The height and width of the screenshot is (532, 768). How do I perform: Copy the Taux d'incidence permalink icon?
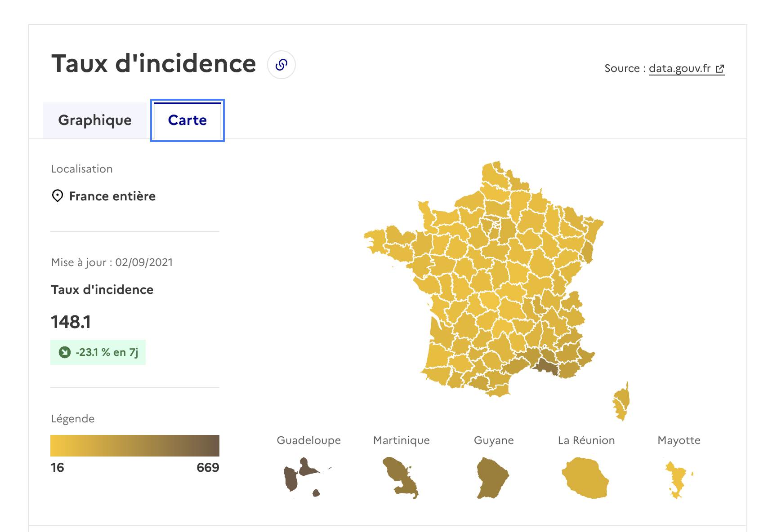pyautogui.click(x=281, y=65)
